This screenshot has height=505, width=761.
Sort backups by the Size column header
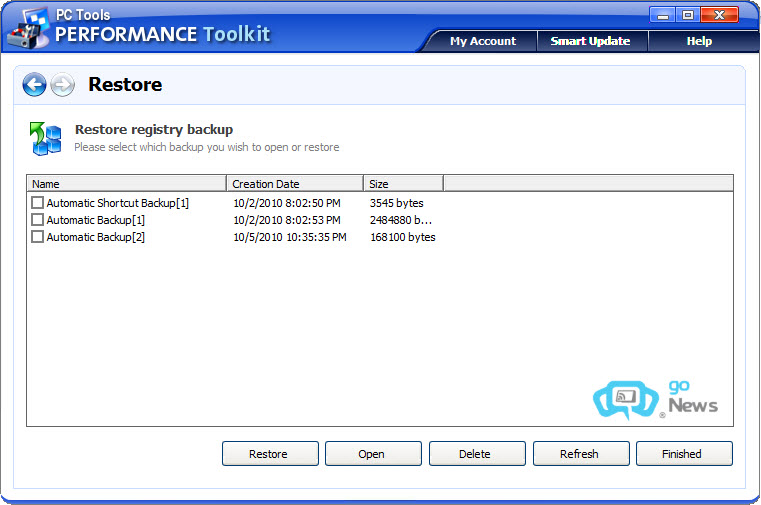pyautogui.click(x=403, y=184)
